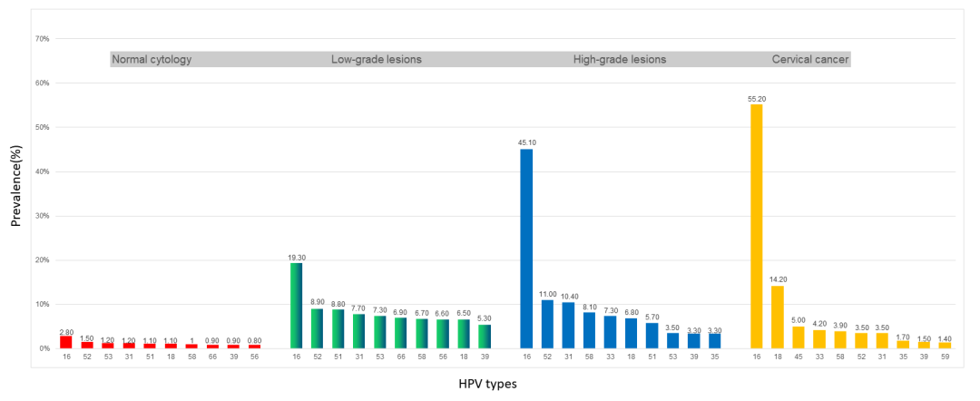
Task: Click the 0% y-axis tick label
Action: click(44, 348)
